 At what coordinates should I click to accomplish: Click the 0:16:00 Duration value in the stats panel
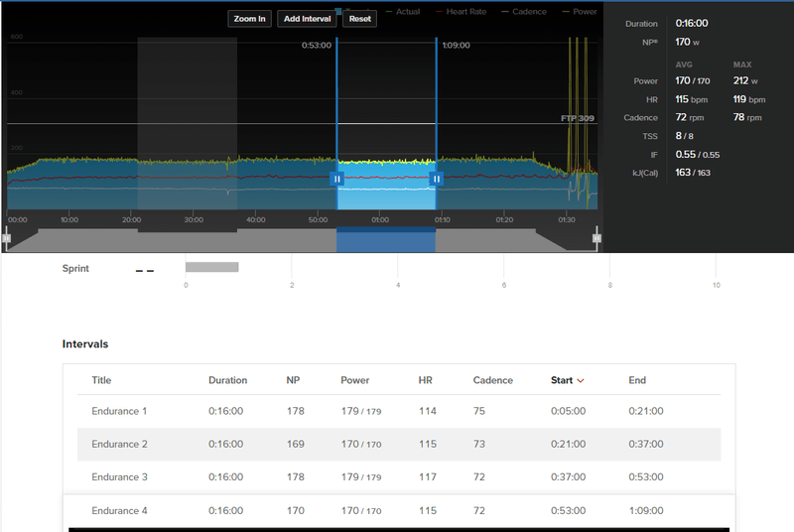[692, 23]
